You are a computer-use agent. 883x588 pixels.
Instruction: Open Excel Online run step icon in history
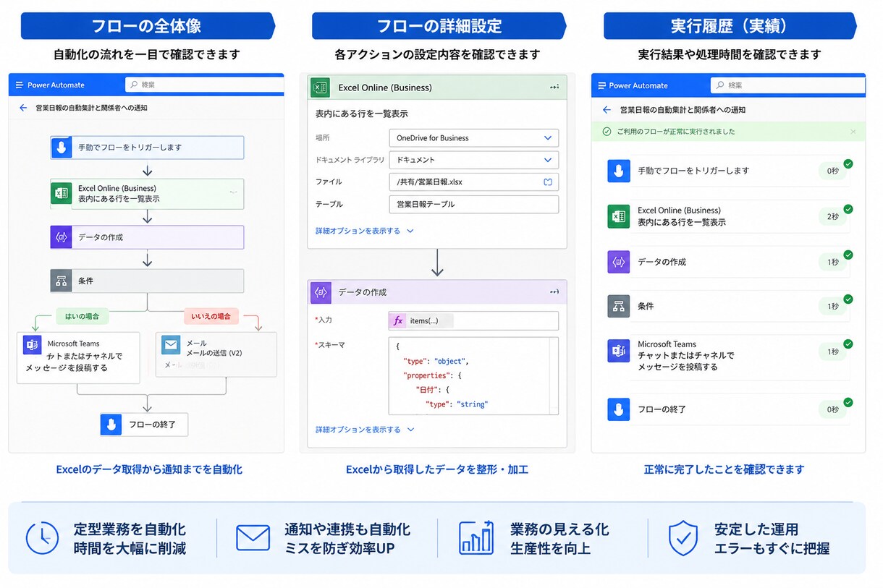618,216
